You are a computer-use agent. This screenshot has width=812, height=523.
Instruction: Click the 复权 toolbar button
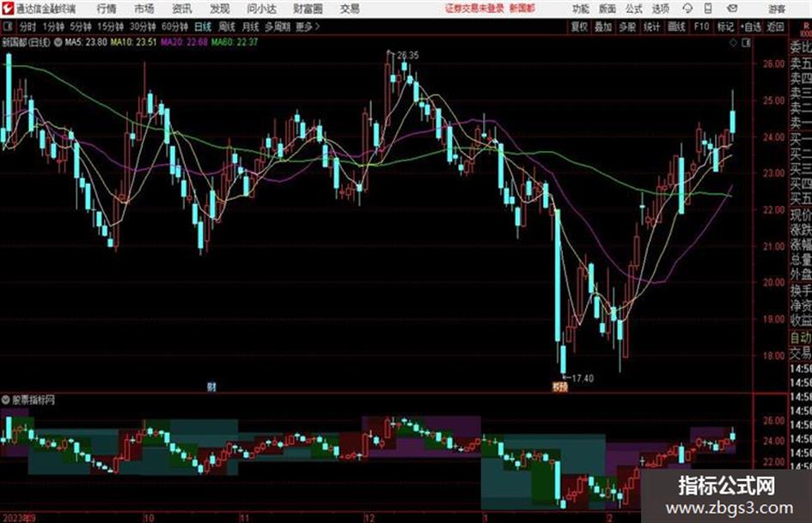pos(579,27)
